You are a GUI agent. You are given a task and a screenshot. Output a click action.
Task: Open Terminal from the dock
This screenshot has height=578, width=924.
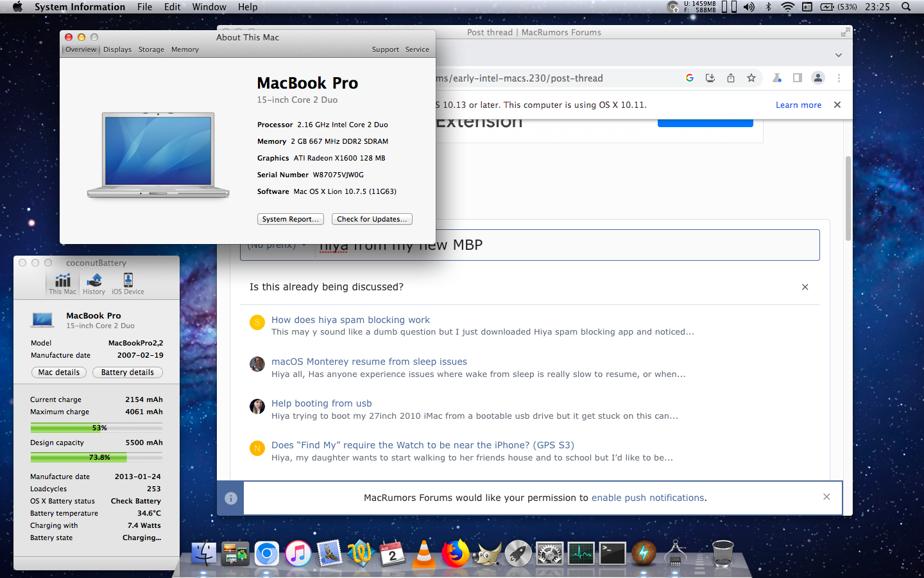tap(613, 553)
